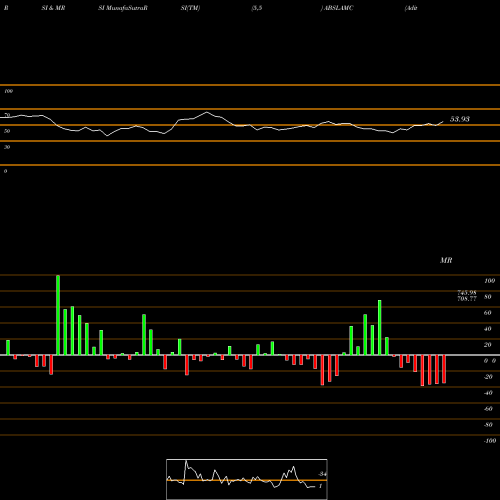This screenshot has height=500, width=500.
Task: Click the tallest green MR histogram bar
Action: 58,315
